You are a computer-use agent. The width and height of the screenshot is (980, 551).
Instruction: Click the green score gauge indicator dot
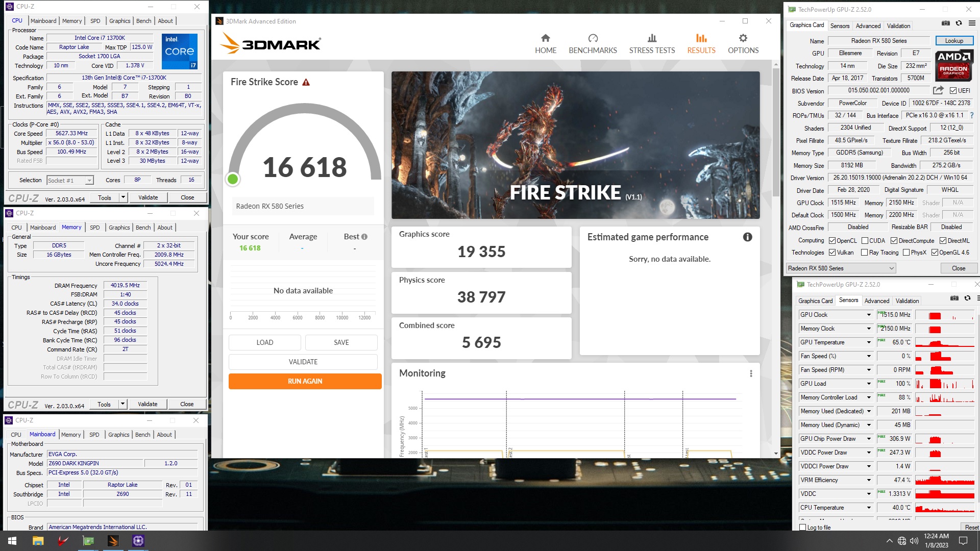pos(233,179)
